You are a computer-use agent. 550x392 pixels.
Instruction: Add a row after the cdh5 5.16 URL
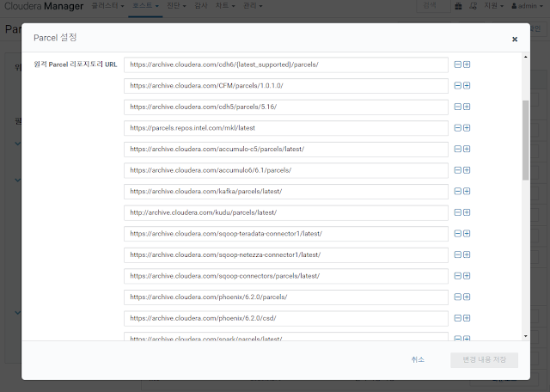[467, 107]
